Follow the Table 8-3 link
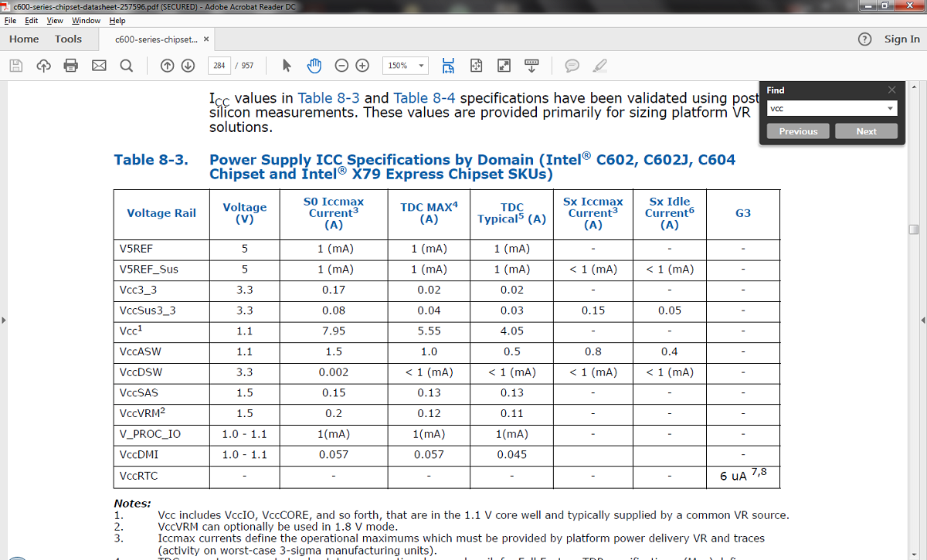The height and width of the screenshot is (560, 927). [328, 98]
